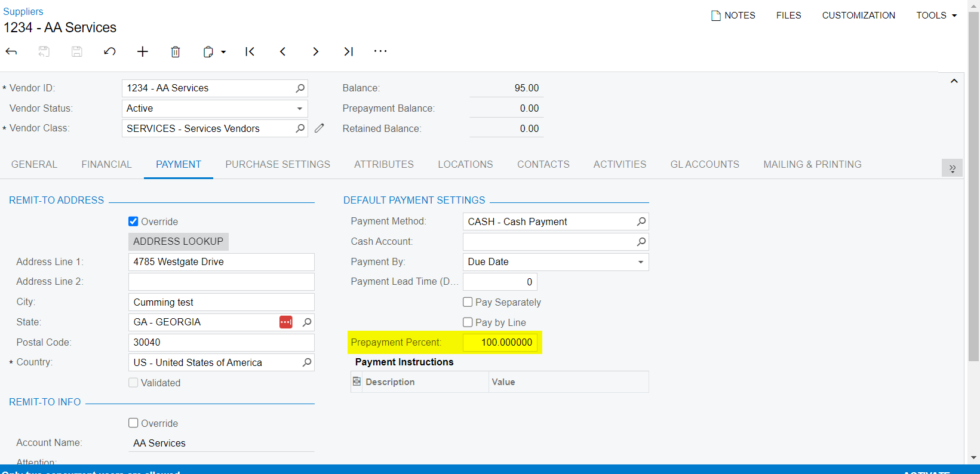Click into the Postal Code field
This screenshot has height=474, width=980.
click(221, 343)
